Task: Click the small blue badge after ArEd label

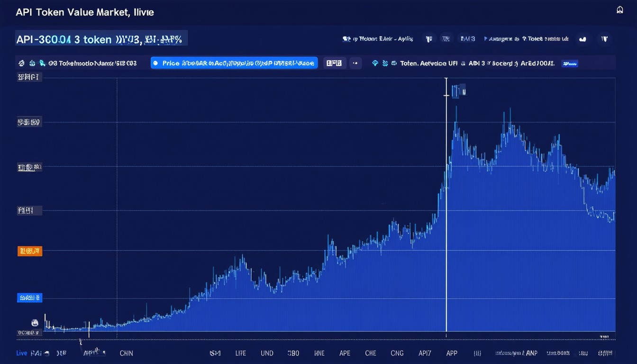Action: [x=569, y=63]
